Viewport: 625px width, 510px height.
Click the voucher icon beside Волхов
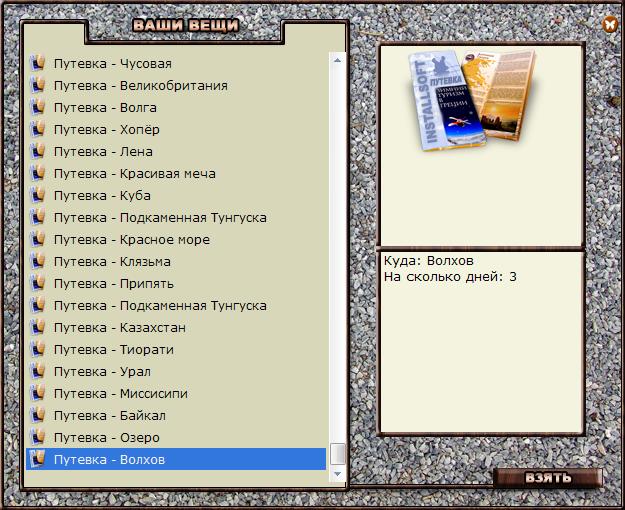37,459
